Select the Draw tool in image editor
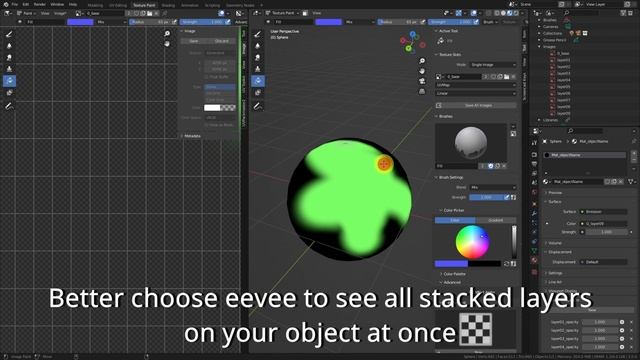The width and height of the screenshot is (640, 360). coord(9,35)
